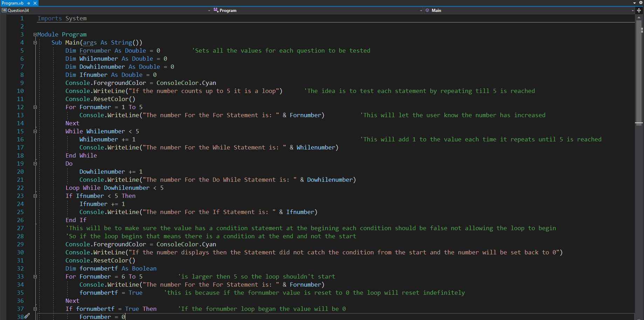The height and width of the screenshot is (320, 644).
Task: Collapse the While Whilenumber loop
Action: click(x=35, y=131)
